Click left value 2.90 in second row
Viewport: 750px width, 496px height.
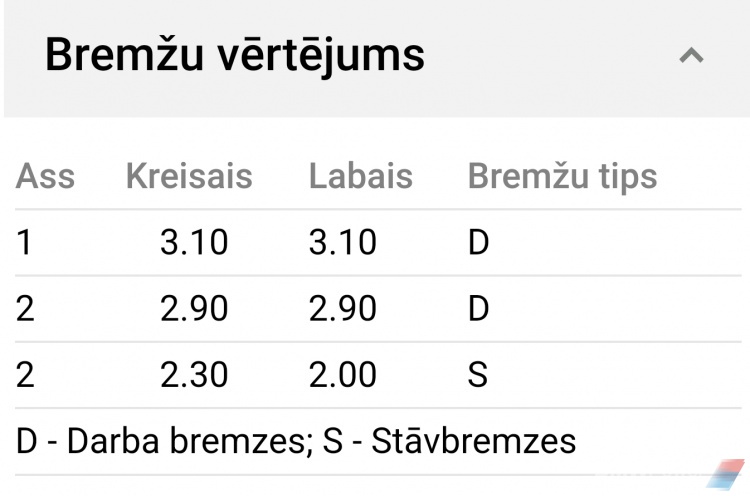click(194, 309)
